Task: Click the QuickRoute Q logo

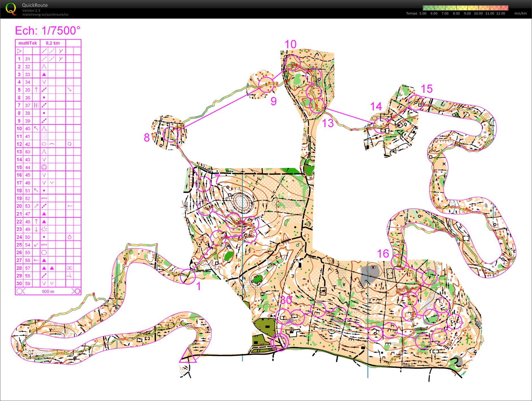Action: click(x=11, y=9)
